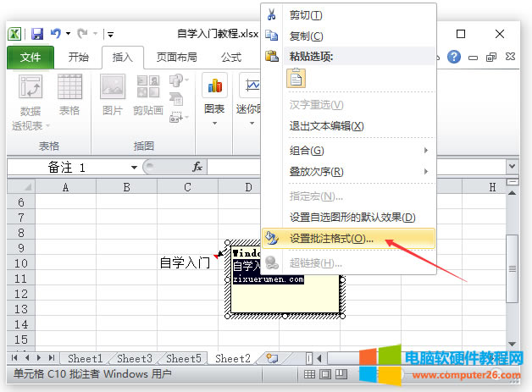The image size is (532, 392).
Task: Click cell containing 自学入门
Action: click(187, 263)
